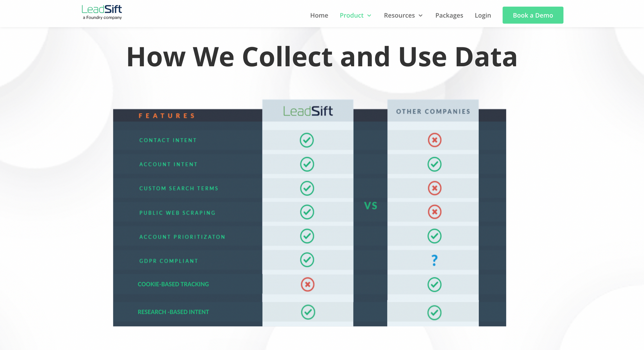This screenshot has width=644, height=350.
Task: Open the Home page link
Action: click(x=319, y=15)
